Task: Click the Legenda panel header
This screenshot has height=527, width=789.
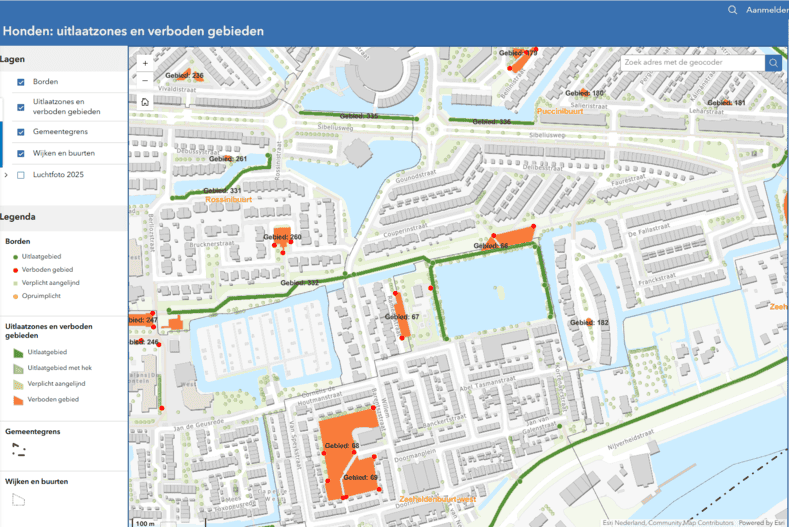Action: pos(18,217)
